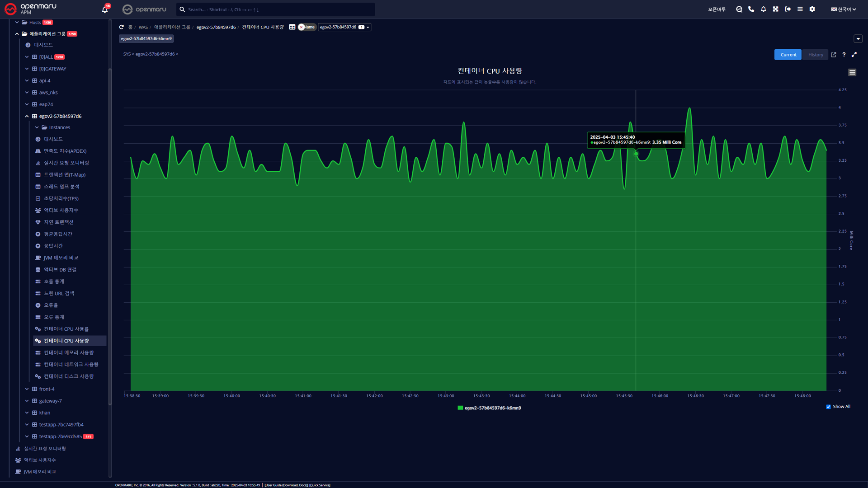Switch to the History tab
The height and width of the screenshot is (488, 868).
click(816, 55)
